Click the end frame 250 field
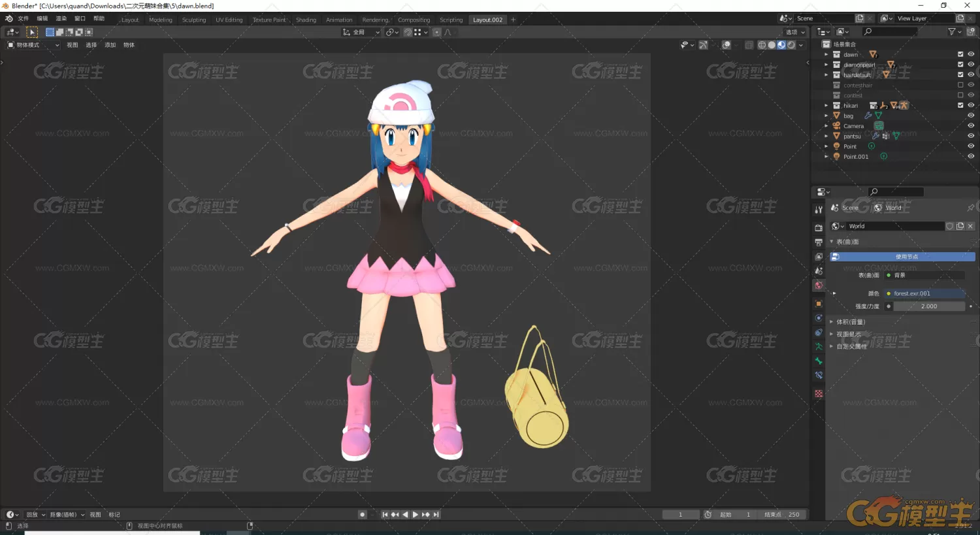The height and width of the screenshot is (535, 980). coord(782,515)
